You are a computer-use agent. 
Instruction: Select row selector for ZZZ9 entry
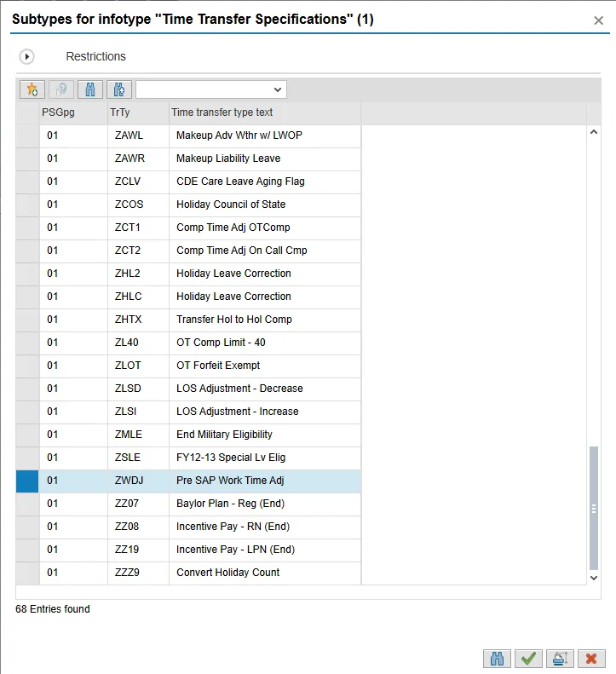click(x=27, y=573)
